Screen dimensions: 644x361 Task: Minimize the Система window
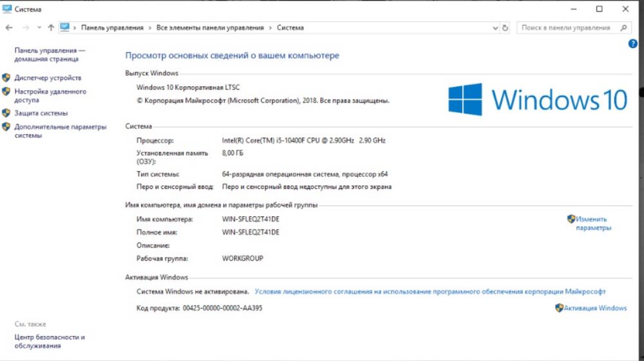coord(574,8)
